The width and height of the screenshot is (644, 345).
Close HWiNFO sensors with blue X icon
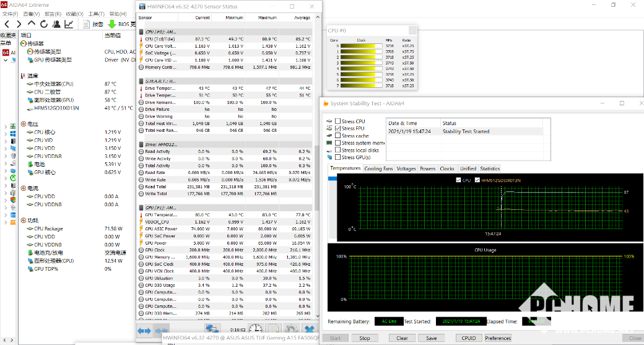click(x=310, y=330)
